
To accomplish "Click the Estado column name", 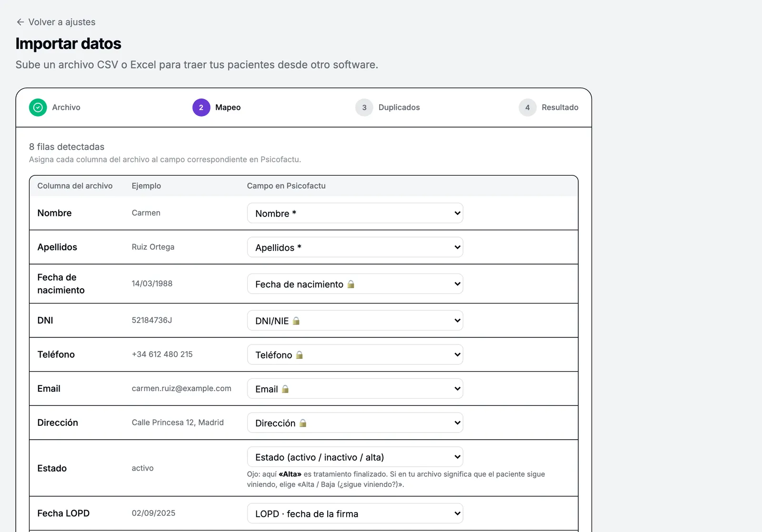I will tap(52, 468).
